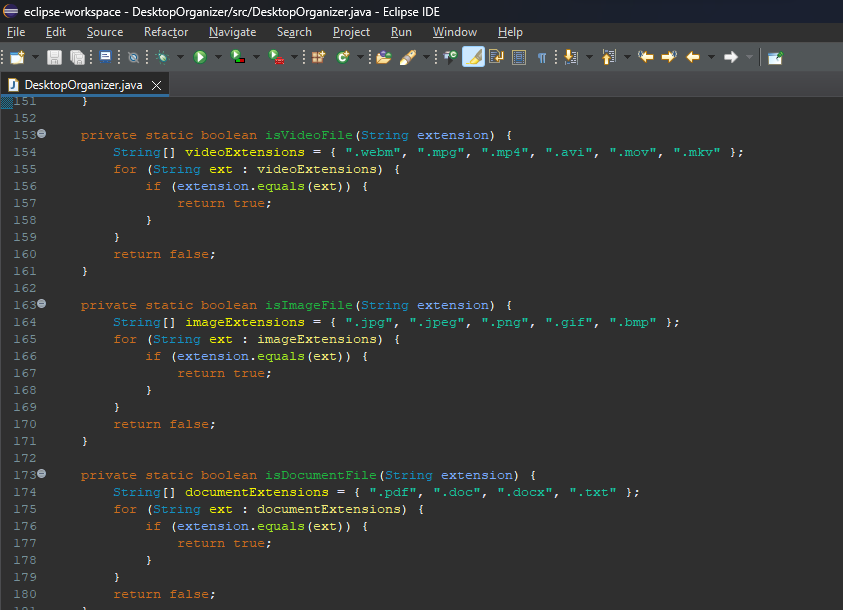Launch Coverage run icon
Screen dimensions: 843x610
point(238,57)
